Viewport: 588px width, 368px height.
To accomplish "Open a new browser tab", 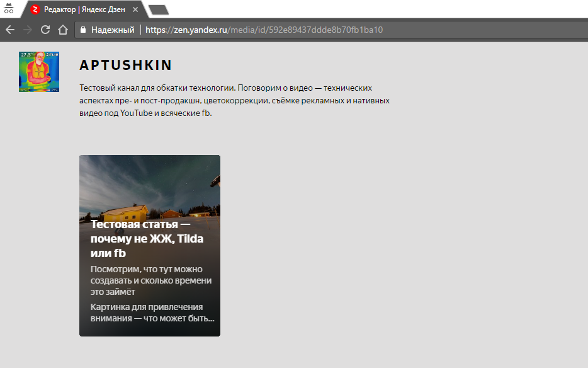I will [159, 9].
